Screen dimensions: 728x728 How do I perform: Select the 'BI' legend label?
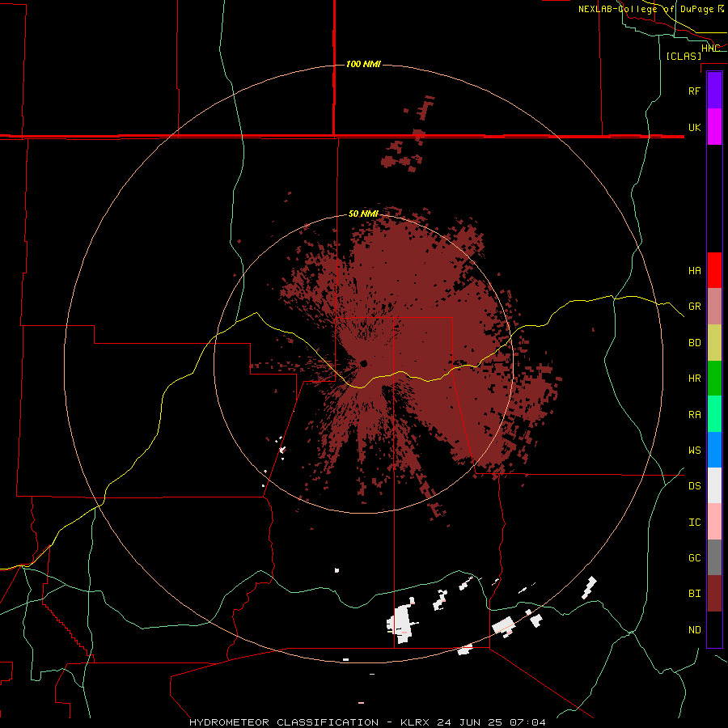coord(694,594)
